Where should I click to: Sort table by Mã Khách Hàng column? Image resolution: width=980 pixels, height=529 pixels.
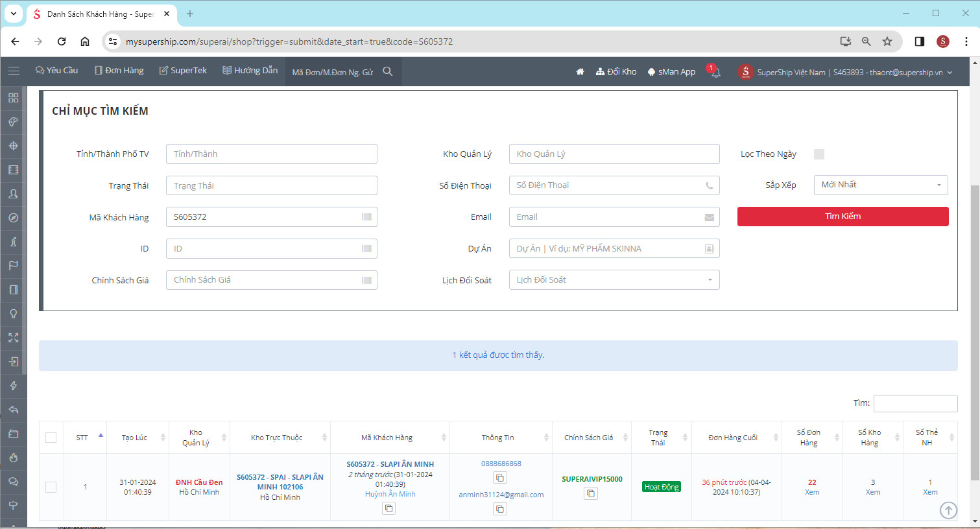(x=390, y=438)
